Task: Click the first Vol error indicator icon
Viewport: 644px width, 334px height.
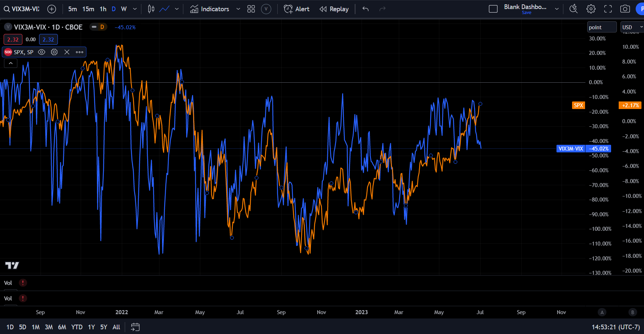Action: [23, 283]
